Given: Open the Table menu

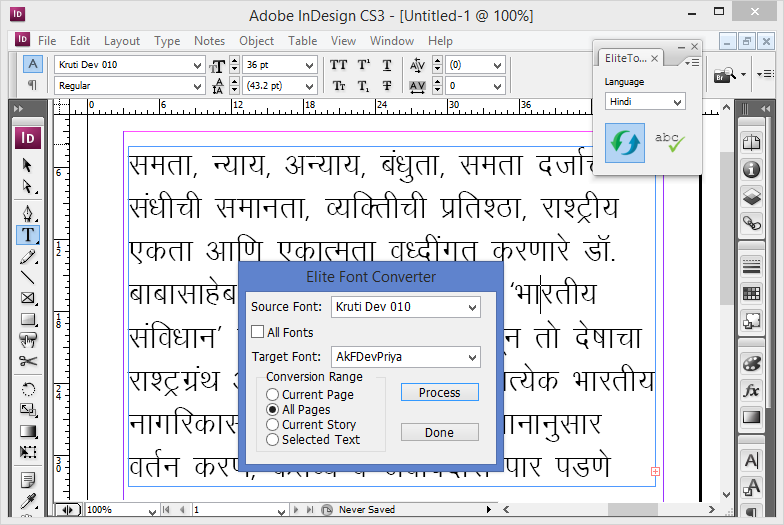Looking at the screenshot, I should [302, 41].
